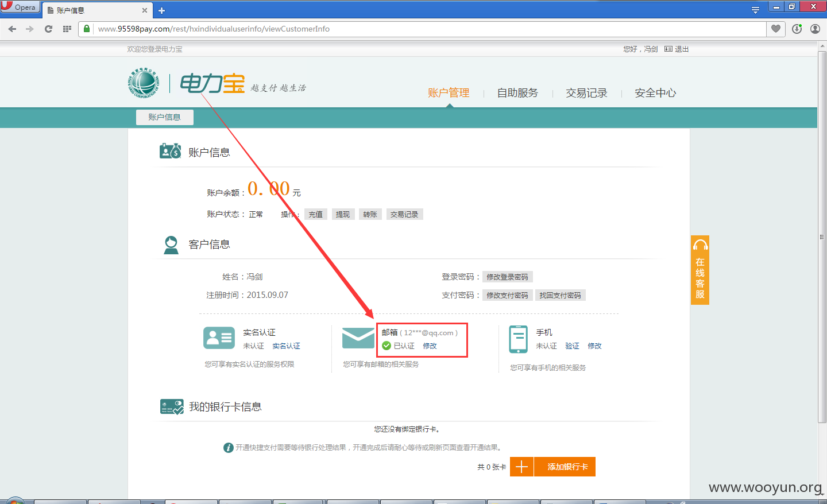Click 修改 link for phone

coord(594,346)
